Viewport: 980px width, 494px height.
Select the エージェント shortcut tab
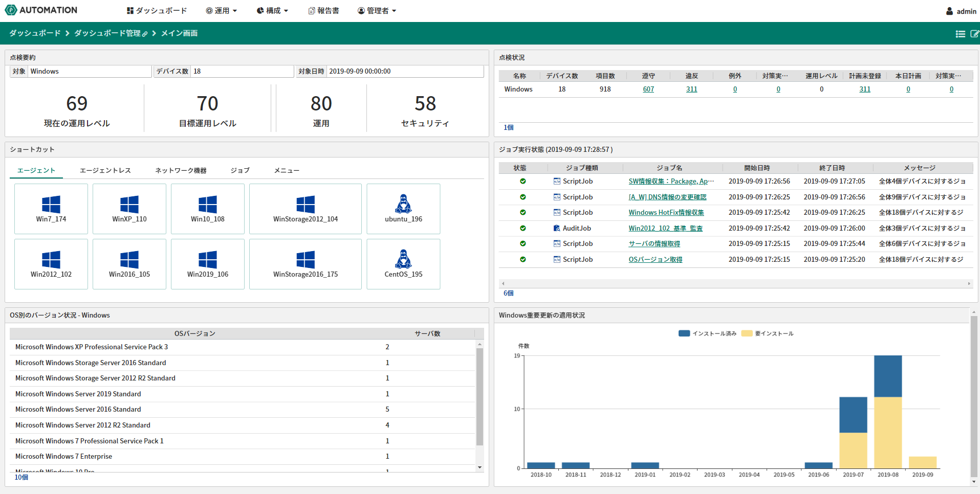point(36,170)
